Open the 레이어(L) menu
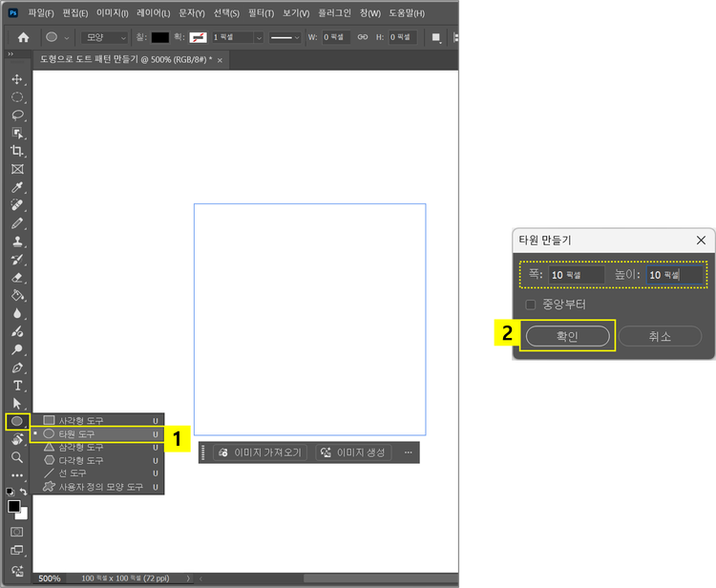The width and height of the screenshot is (716, 588). pyautogui.click(x=154, y=13)
